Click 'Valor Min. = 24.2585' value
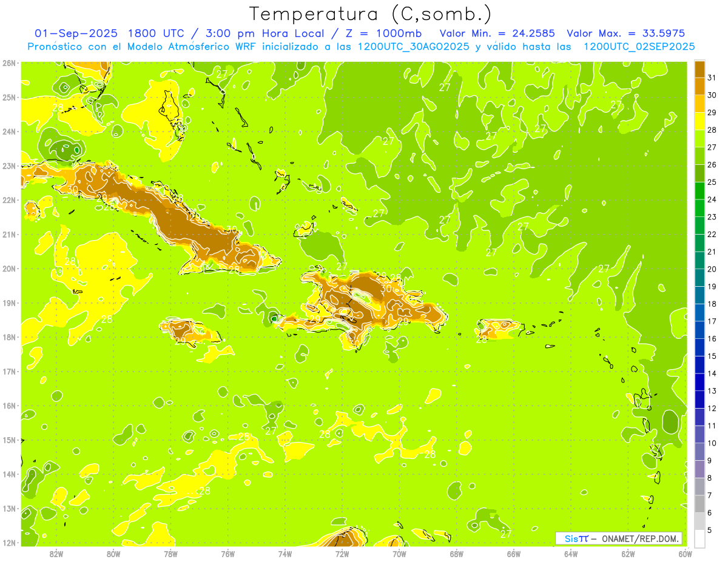The height and width of the screenshot is (562, 728). [497, 33]
